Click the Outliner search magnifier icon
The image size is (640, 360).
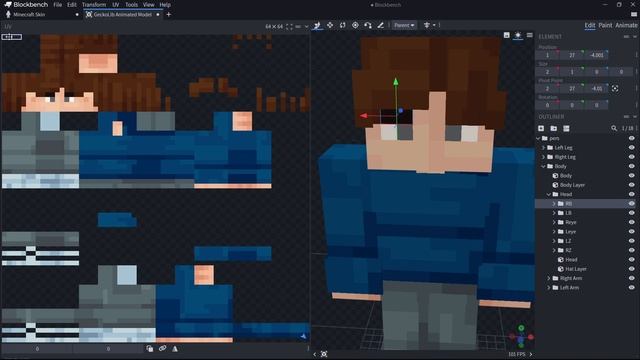(x=614, y=128)
